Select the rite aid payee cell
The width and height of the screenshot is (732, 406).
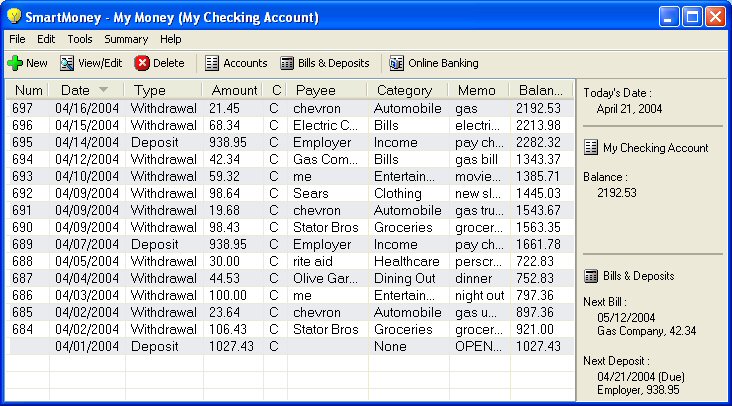(x=313, y=261)
